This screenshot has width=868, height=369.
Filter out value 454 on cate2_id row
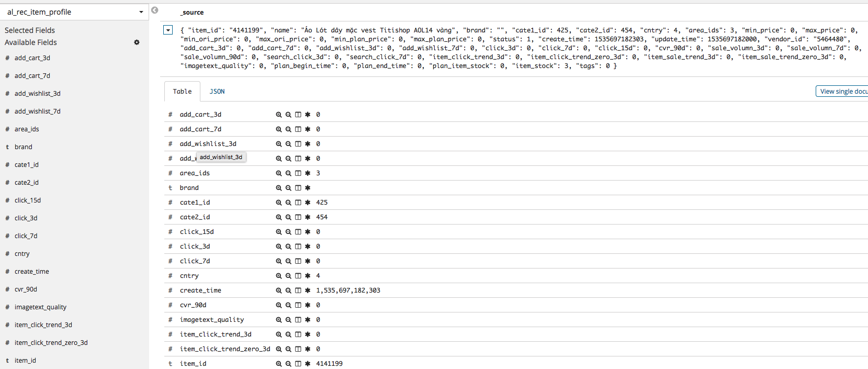[x=288, y=217]
